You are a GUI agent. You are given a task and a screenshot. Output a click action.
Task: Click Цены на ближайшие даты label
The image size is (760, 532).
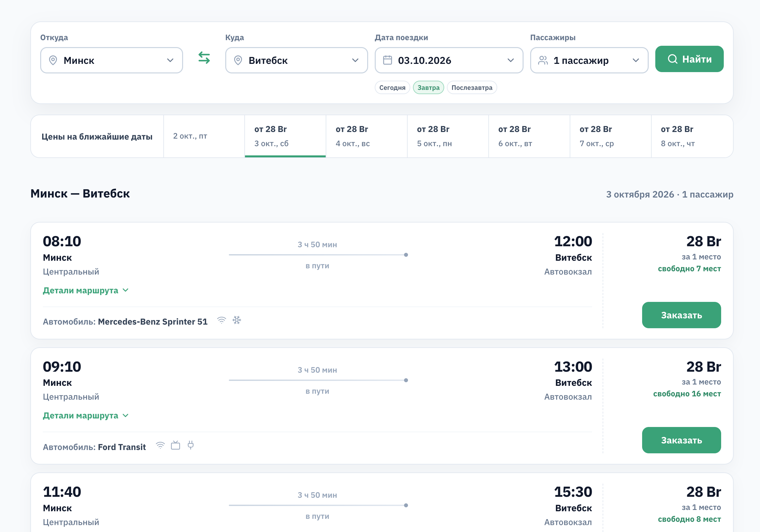click(x=97, y=137)
